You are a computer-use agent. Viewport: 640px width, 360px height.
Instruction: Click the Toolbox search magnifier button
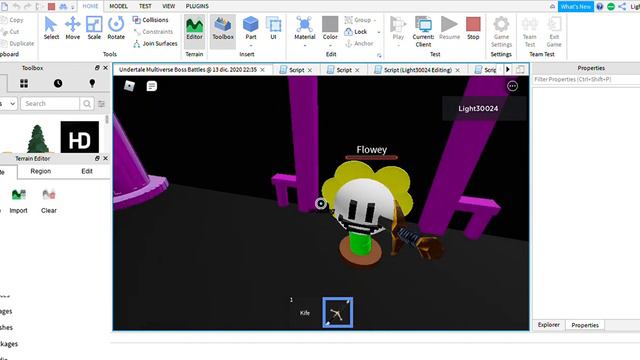pos(87,104)
